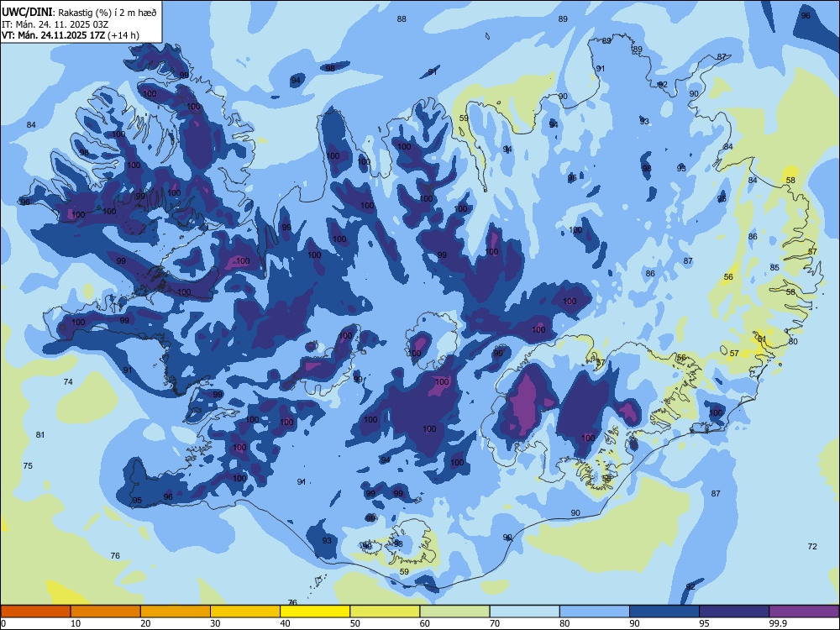Click the dark orange 0–10 legend swatch
Screen dimensions: 840x630
pos(35,612)
